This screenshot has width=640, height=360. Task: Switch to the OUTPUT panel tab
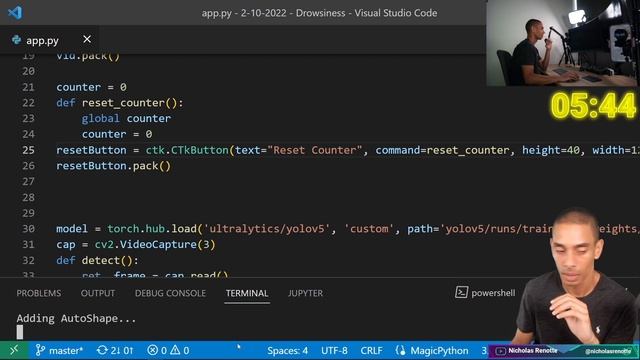click(98, 293)
